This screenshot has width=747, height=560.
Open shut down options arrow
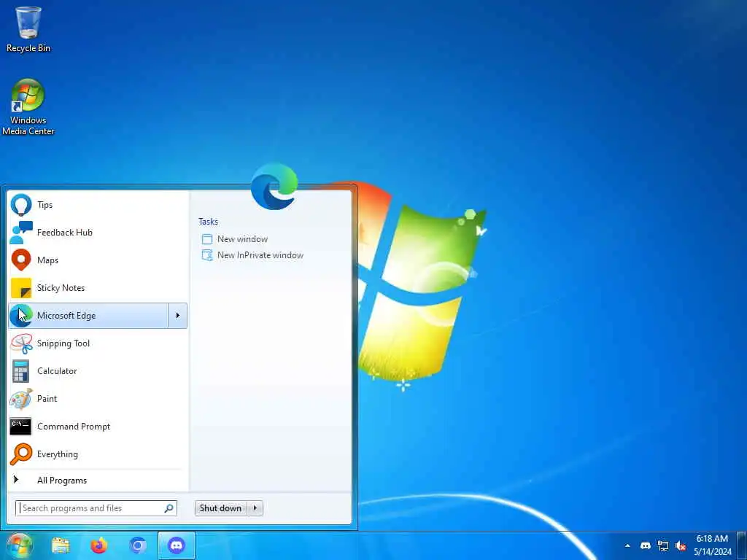[x=255, y=508]
